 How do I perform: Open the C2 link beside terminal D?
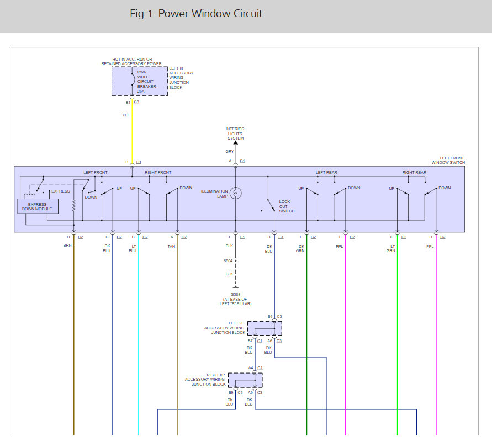[x=80, y=237]
